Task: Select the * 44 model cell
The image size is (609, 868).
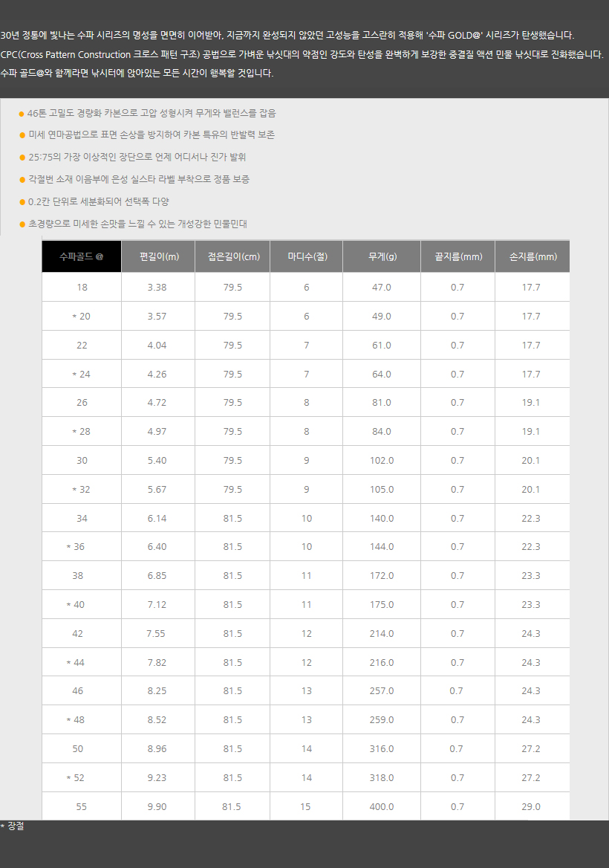Action: pyautogui.click(x=82, y=663)
